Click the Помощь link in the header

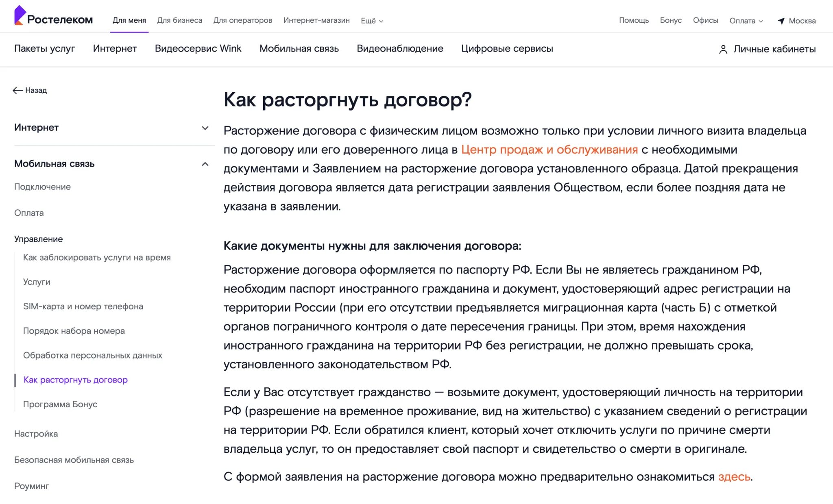(634, 20)
